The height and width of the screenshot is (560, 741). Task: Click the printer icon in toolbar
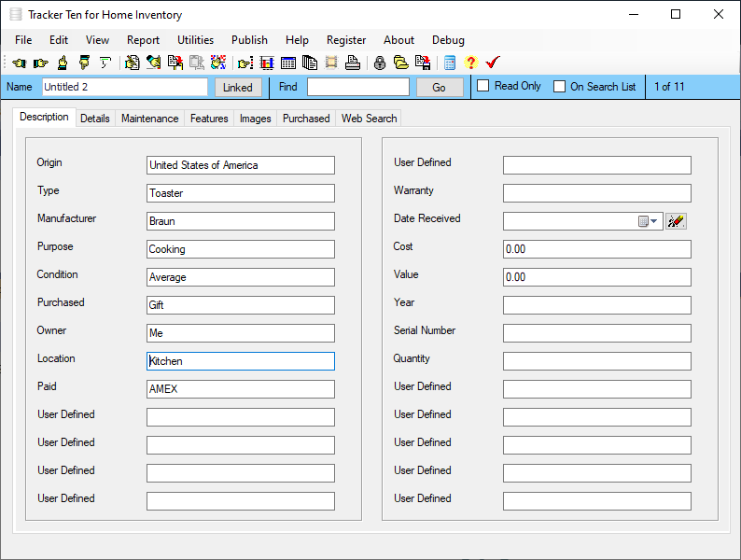point(352,63)
